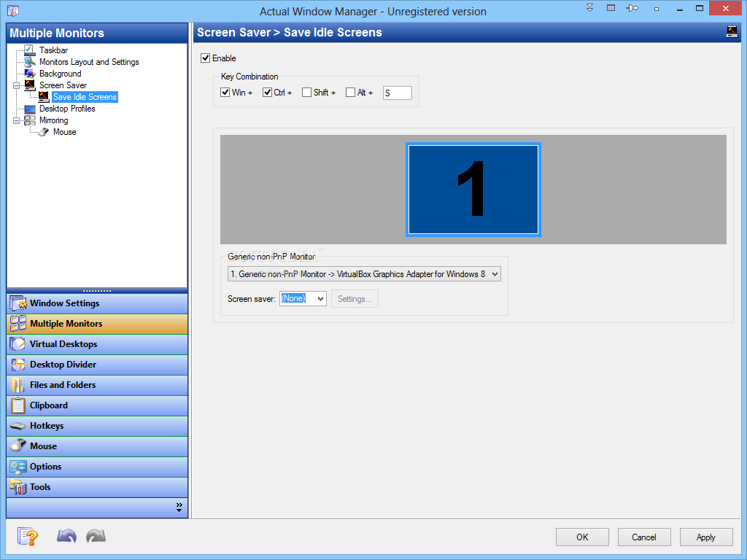Viewport: 747px width, 560px height.
Task: Click the Cancel button
Action: point(644,537)
